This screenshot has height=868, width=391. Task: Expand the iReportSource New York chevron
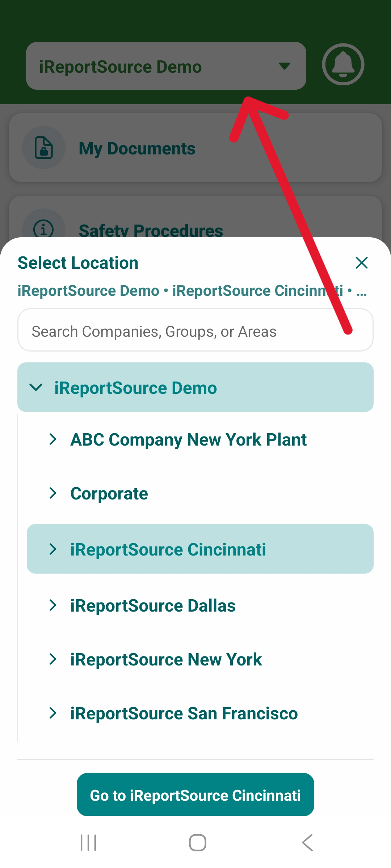click(x=53, y=659)
